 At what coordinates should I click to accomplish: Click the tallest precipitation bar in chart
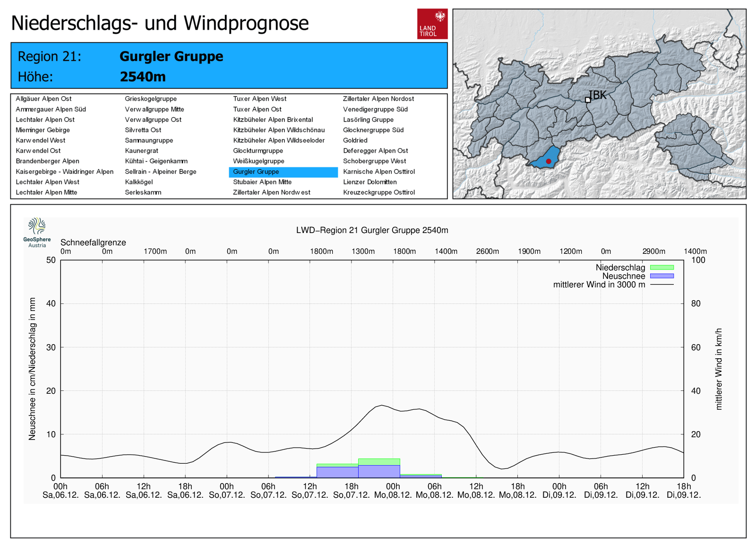click(x=379, y=468)
